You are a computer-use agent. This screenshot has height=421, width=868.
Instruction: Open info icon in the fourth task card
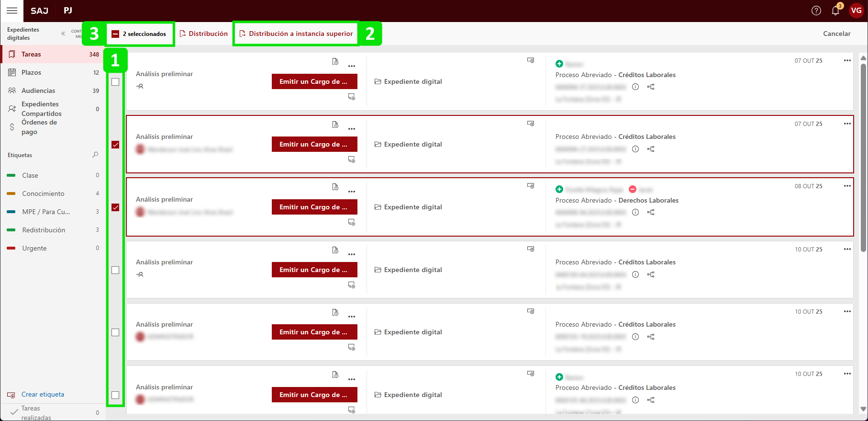click(x=635, y=274)
